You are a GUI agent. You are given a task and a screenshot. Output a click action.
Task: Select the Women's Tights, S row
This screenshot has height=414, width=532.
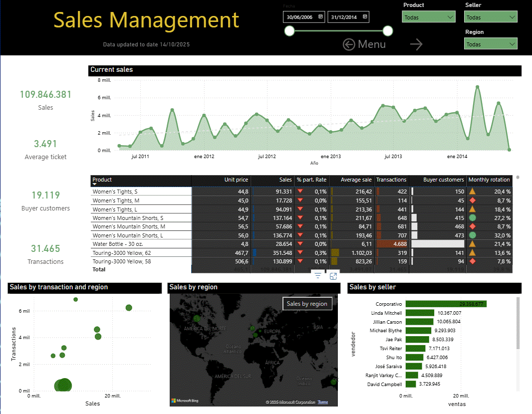[141, 192]
